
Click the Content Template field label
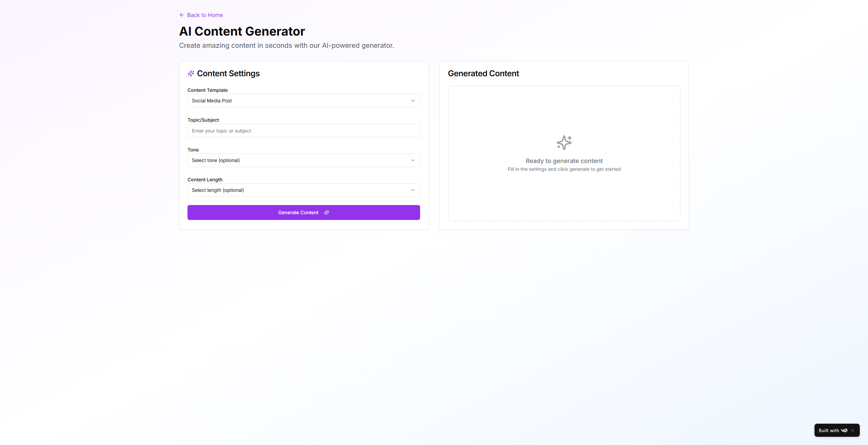click(x=208, y=90)
